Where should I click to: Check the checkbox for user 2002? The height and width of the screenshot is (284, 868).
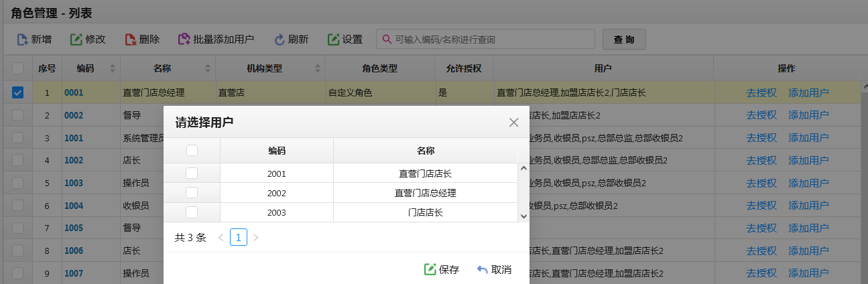192,192
